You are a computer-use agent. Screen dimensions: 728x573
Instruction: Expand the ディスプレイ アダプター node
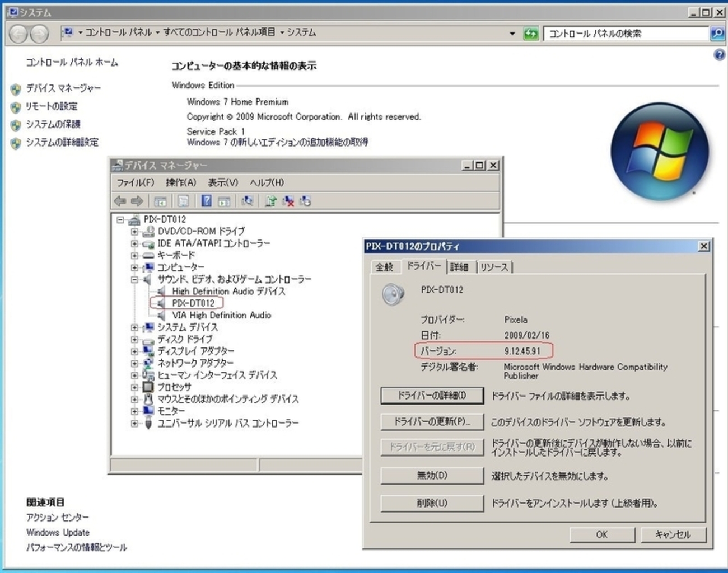134,351
